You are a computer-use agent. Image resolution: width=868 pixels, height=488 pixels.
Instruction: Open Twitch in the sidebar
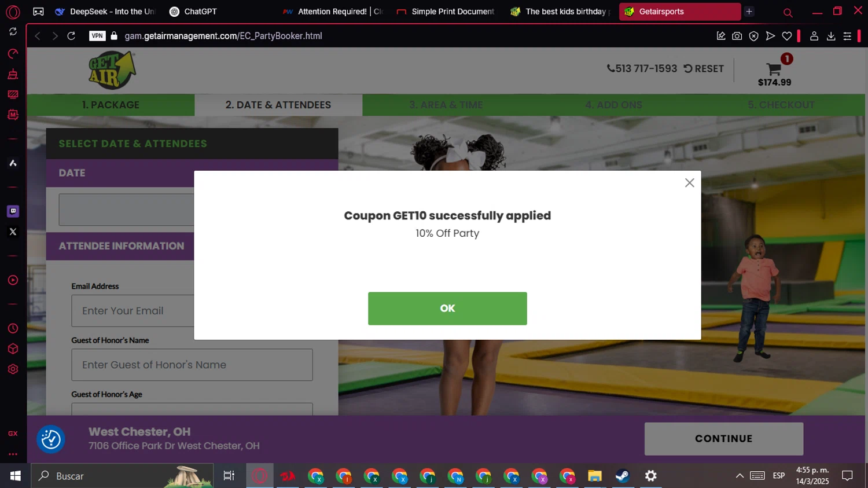coord(13,211)
